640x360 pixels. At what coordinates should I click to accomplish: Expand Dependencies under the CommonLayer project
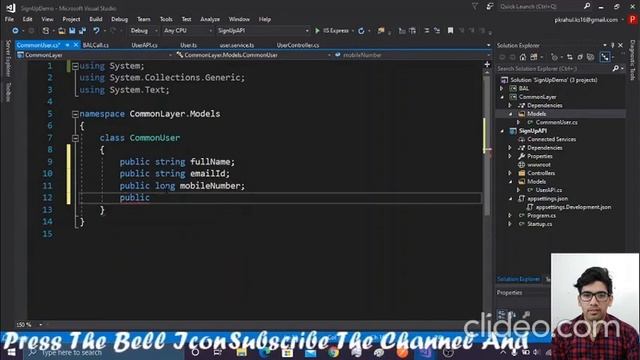click(x=510, y=106)
